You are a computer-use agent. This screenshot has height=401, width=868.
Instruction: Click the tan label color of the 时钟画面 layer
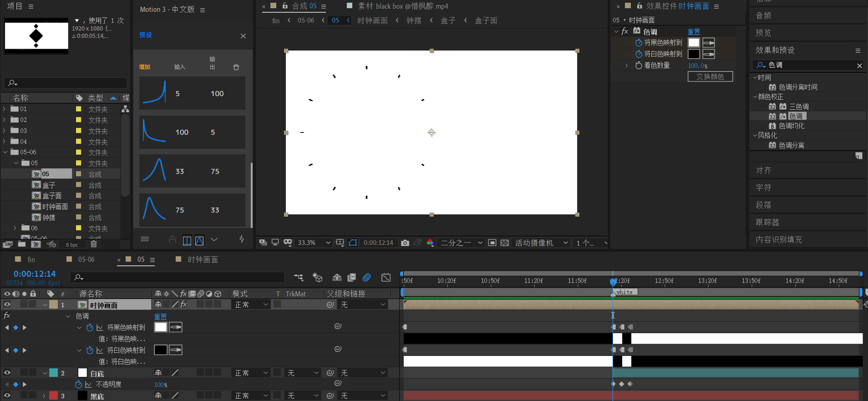(x=54, y=305)
